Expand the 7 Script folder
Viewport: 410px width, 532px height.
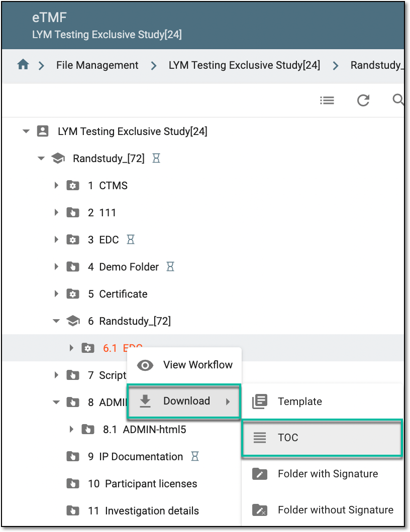56,375
